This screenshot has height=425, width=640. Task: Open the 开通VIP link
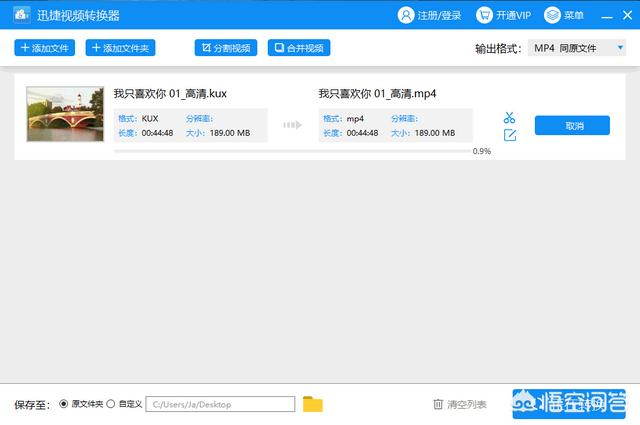coord(513,16)
